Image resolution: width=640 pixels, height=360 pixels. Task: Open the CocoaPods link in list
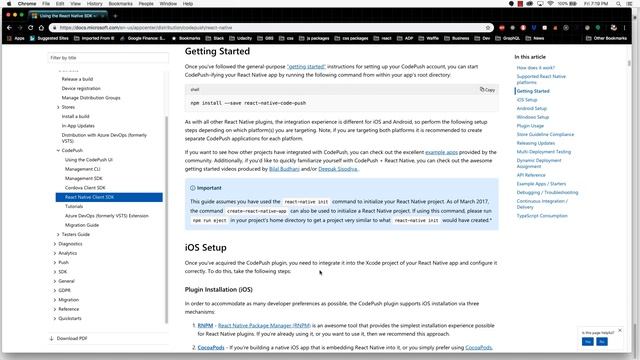[x=211, y=348]
